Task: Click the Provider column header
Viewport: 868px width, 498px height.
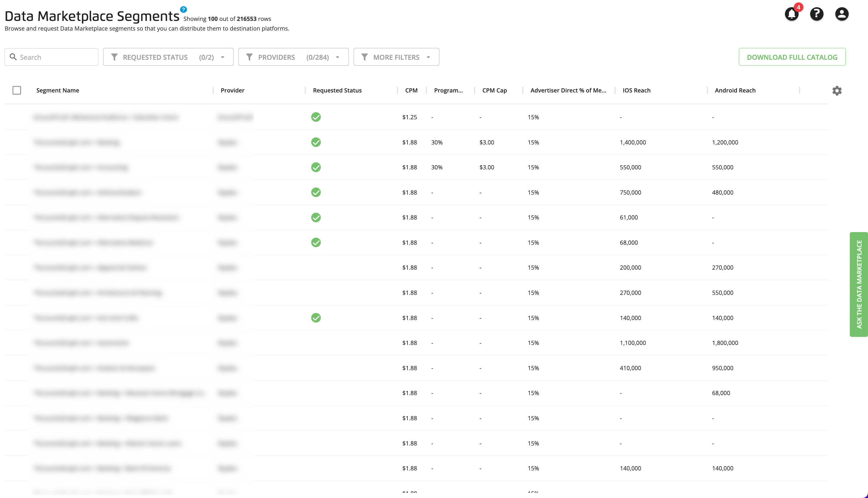Action: [x=232, y=90]
